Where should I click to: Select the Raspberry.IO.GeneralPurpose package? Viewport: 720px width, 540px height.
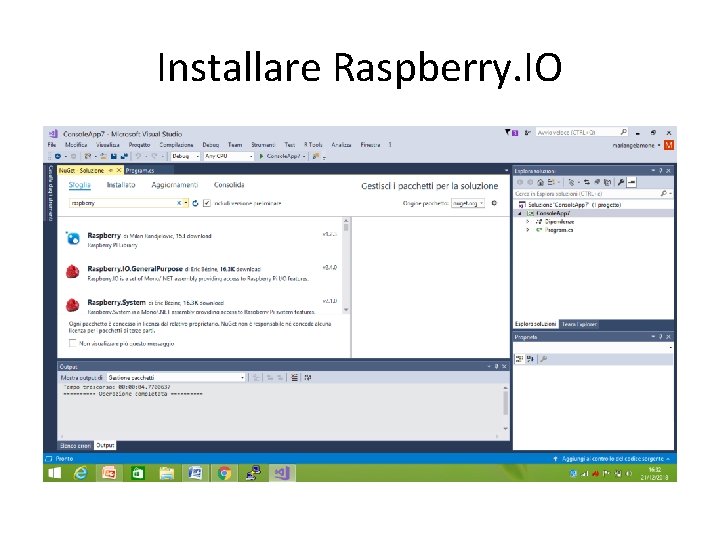coord(202,273)
